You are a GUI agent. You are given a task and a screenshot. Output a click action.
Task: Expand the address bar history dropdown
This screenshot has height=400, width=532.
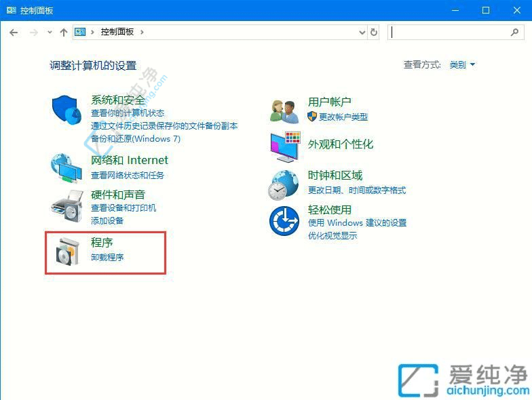362,33
